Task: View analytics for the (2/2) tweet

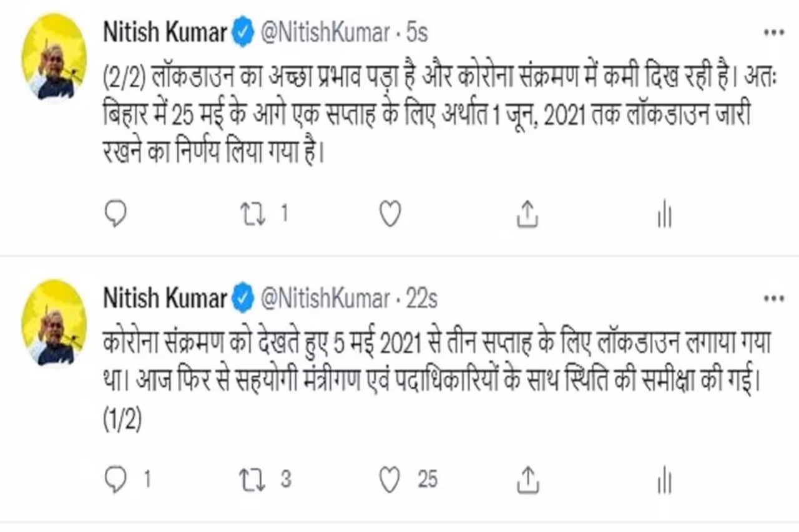Action: pyautogui.click(x=664, y=216)
